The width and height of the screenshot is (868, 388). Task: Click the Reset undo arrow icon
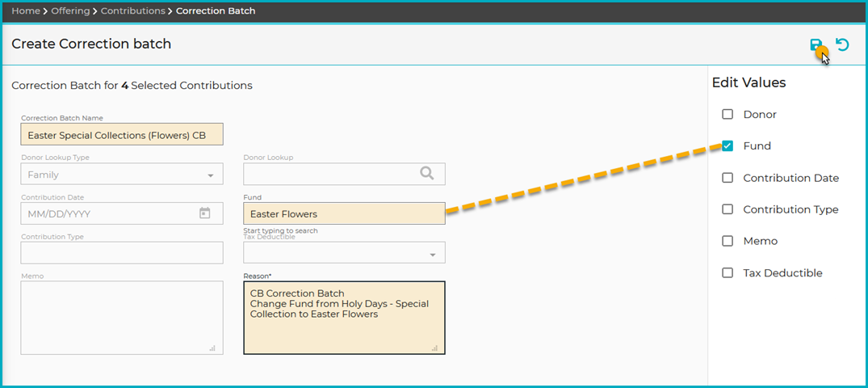(x=842, y=44)
